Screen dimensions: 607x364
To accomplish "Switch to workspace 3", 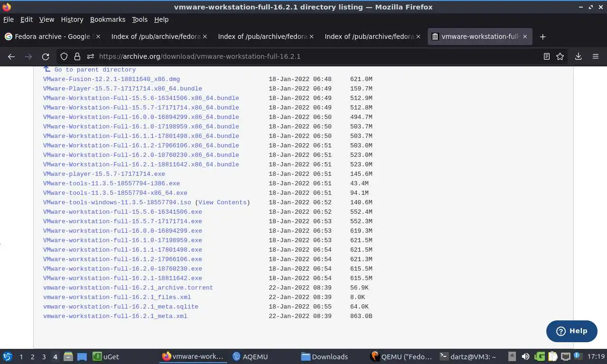I will point(44,356).
